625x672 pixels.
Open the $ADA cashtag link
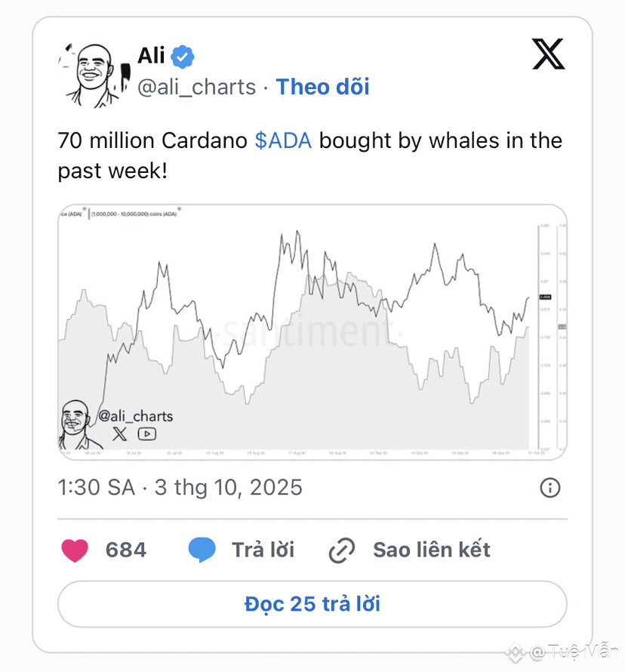283,141
